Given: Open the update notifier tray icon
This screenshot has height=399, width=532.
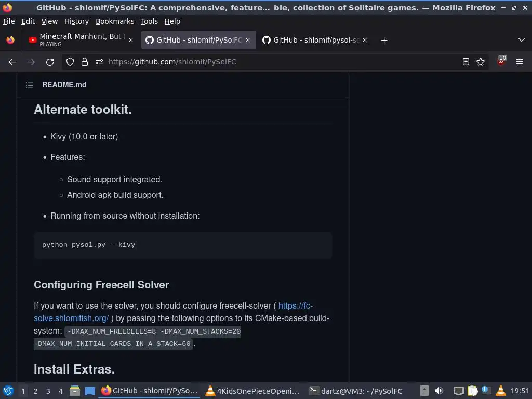Looking at the screenshot, I should coord(486,390).
